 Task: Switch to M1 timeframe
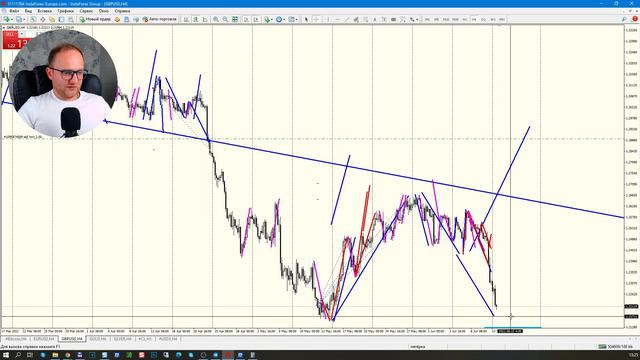pos(427,19)
